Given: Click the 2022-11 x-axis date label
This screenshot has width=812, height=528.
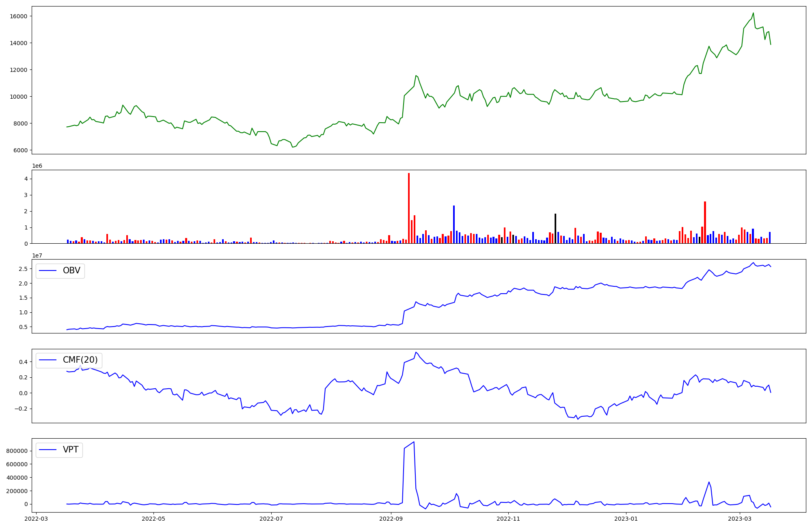Looking at the screenshot, I should (508, 519).
